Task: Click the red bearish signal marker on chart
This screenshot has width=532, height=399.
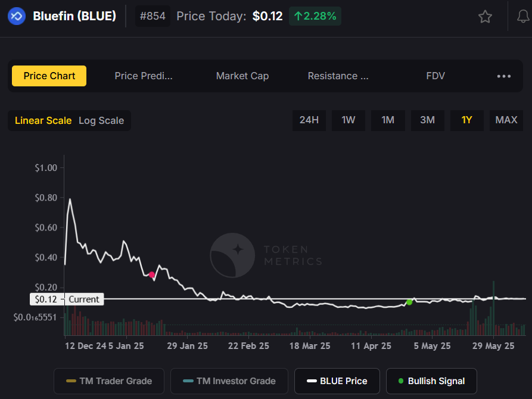Action: [x=152, y=275]
